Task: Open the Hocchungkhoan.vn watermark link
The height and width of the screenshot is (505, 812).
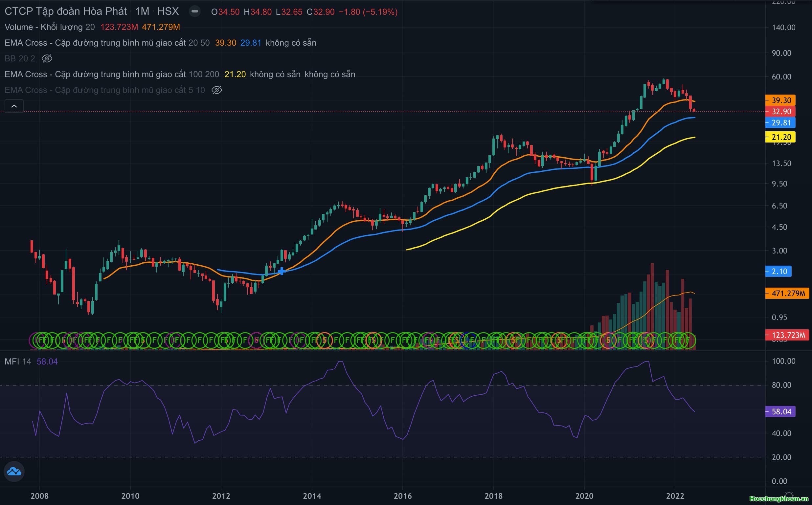Action: click(779, 499)
